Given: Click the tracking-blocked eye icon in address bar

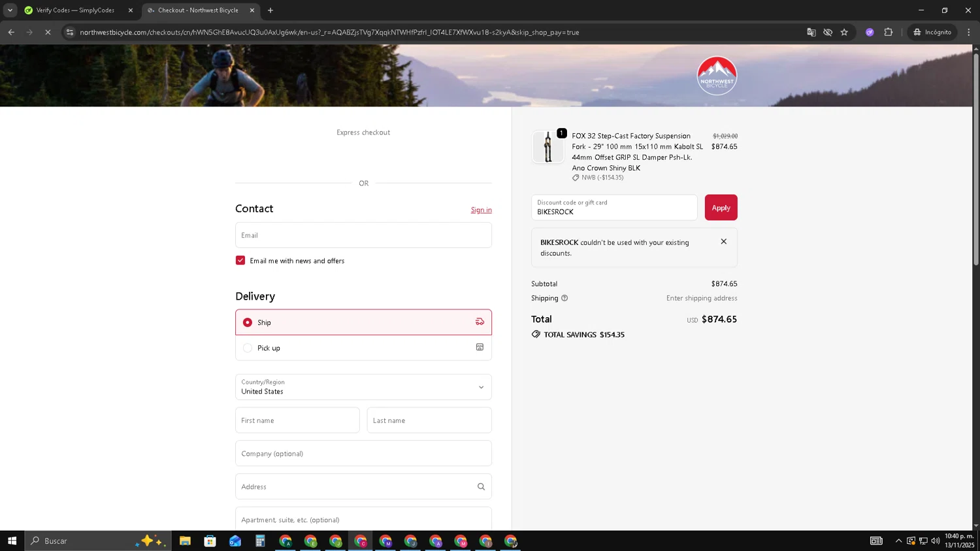Looking at the screenshot, I should tap(828, 32).
